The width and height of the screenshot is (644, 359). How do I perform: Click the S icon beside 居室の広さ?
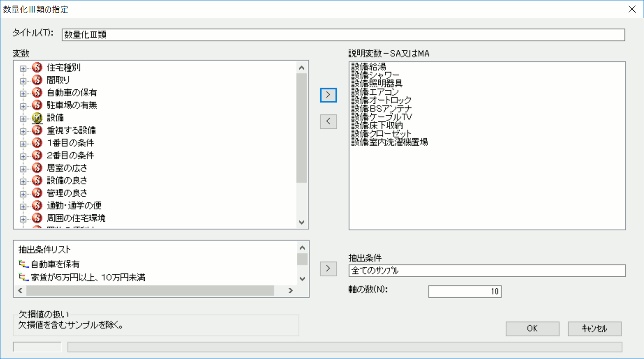tap(37, 168)
